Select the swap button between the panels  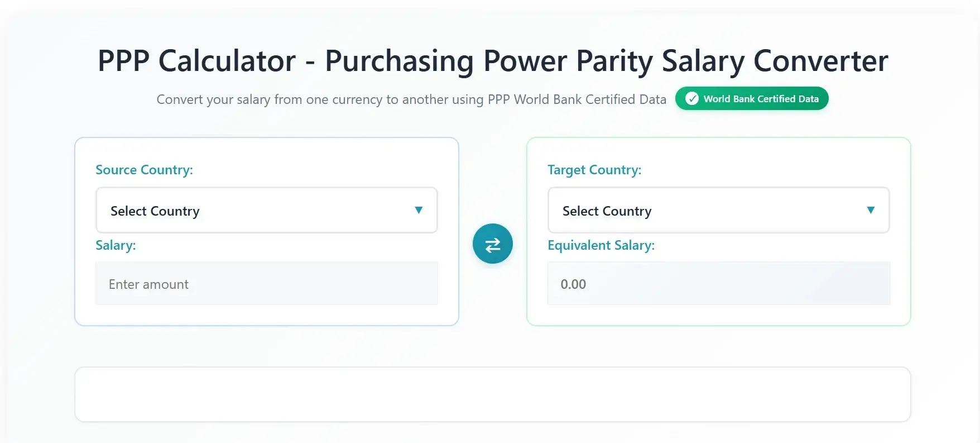493,244
